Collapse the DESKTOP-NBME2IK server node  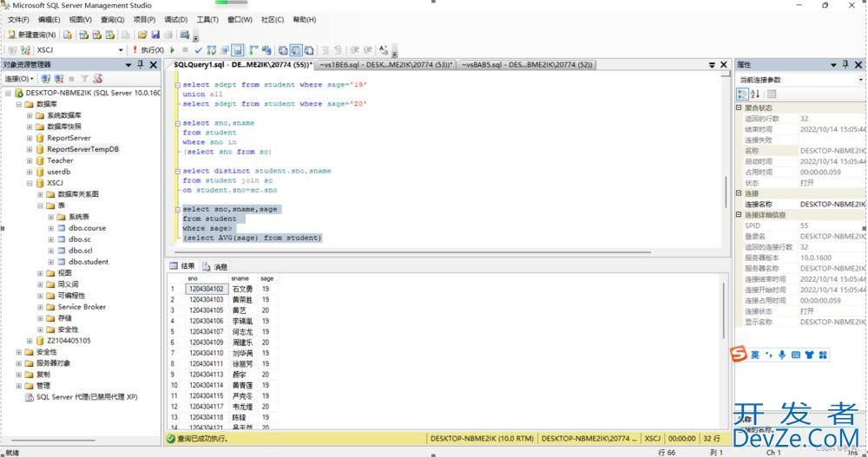[x=9, y=93]
